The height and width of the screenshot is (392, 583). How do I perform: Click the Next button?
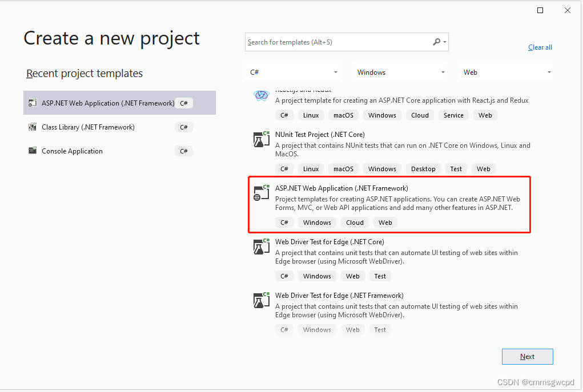(x=527, y=357)
